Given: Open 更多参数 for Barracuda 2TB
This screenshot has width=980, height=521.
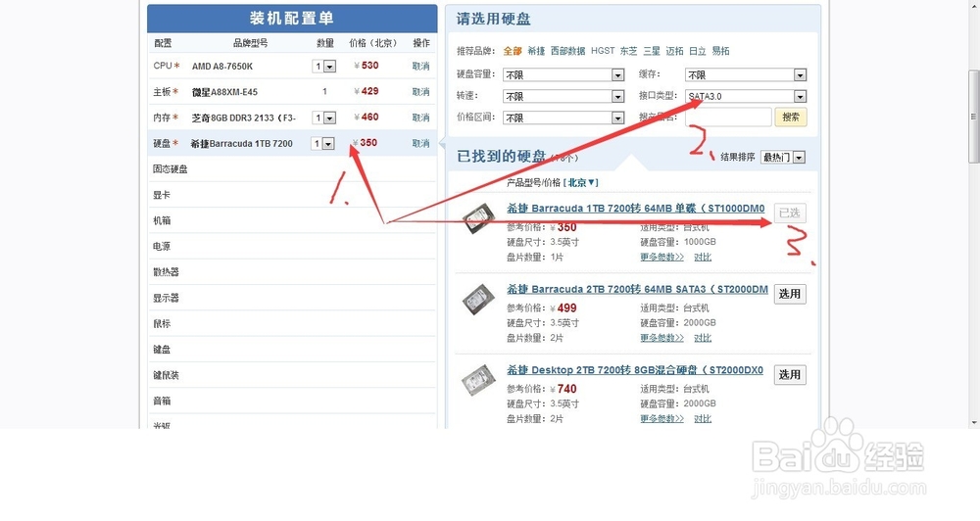Looking at the screenshot, I should pos(661,338).
